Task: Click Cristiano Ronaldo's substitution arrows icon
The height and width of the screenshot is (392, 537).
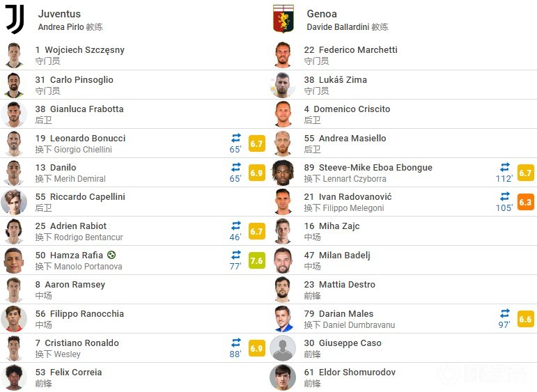Action: 236,343
